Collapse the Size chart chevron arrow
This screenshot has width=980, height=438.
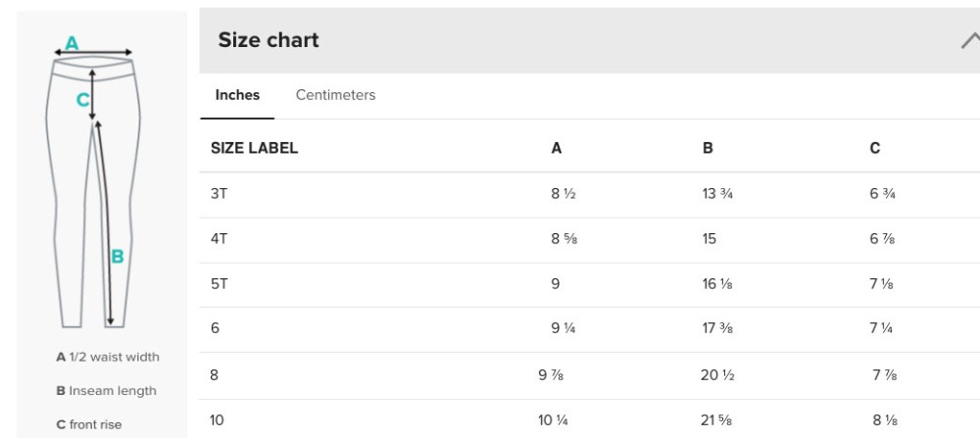970,41
